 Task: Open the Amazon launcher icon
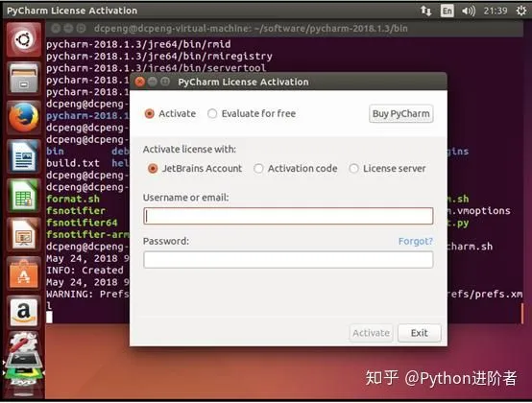[x=23, y=313]
